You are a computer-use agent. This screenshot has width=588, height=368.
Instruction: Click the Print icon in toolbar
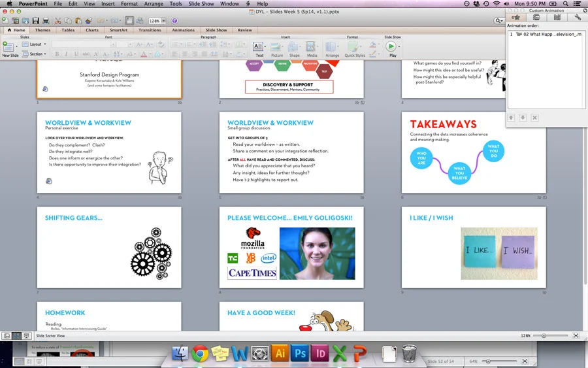(x=46, y=21)
